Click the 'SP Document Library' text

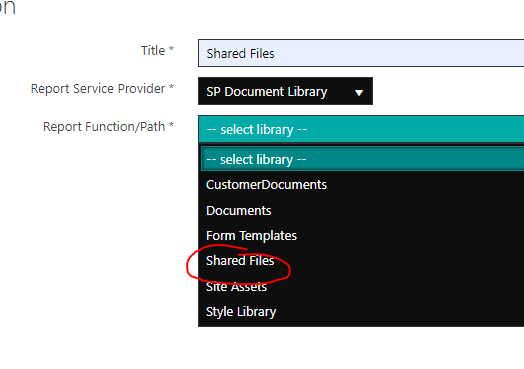pyautogui.click(x=266, y=92)
